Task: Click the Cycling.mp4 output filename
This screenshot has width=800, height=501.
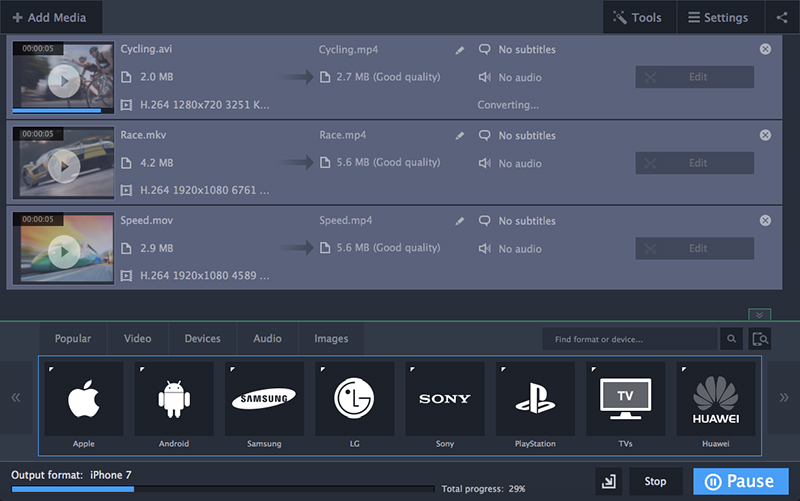Action: [348, 49]
